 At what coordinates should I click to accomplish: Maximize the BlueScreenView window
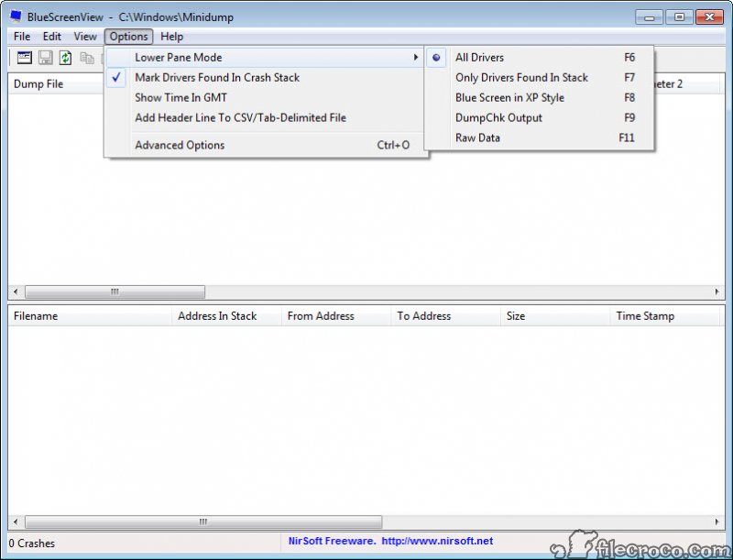pyautogui.click(x=679, y=17)
